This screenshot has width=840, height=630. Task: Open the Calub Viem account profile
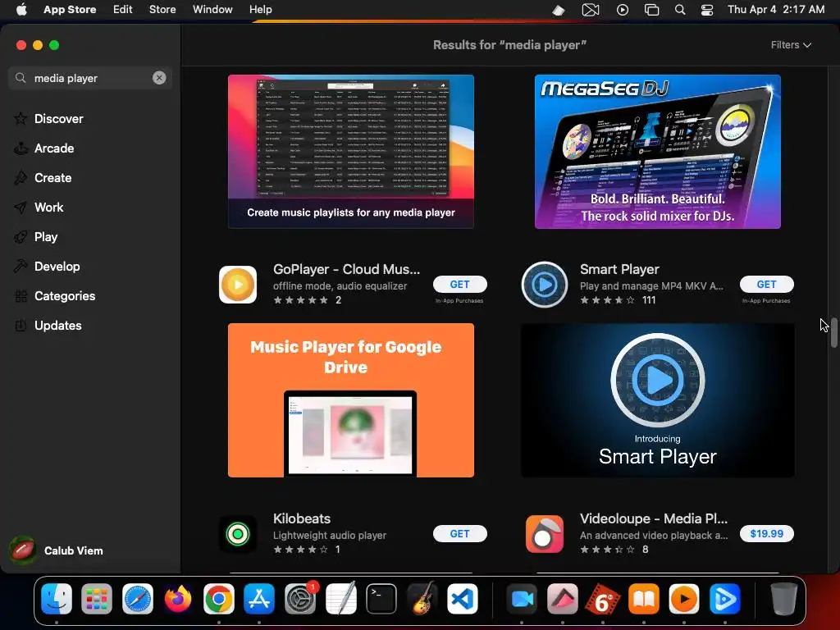tap(57, 550)
